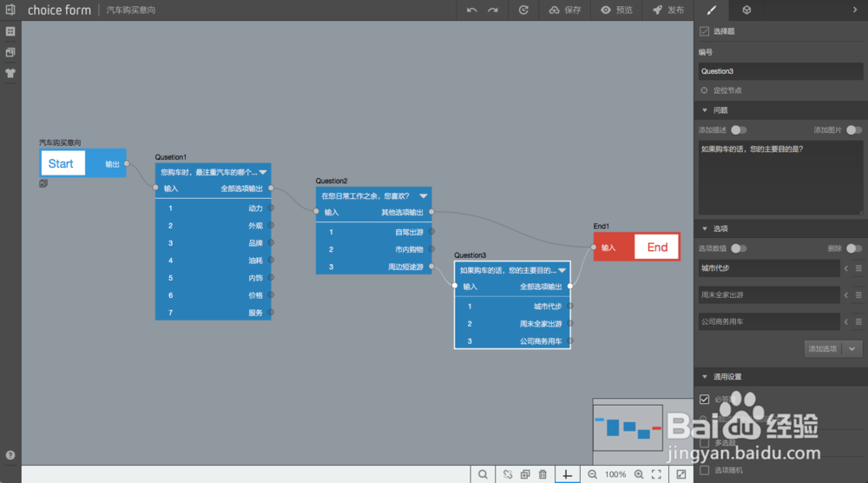Fit canvas to screen
868x483 pixels.
click(656, 474)
